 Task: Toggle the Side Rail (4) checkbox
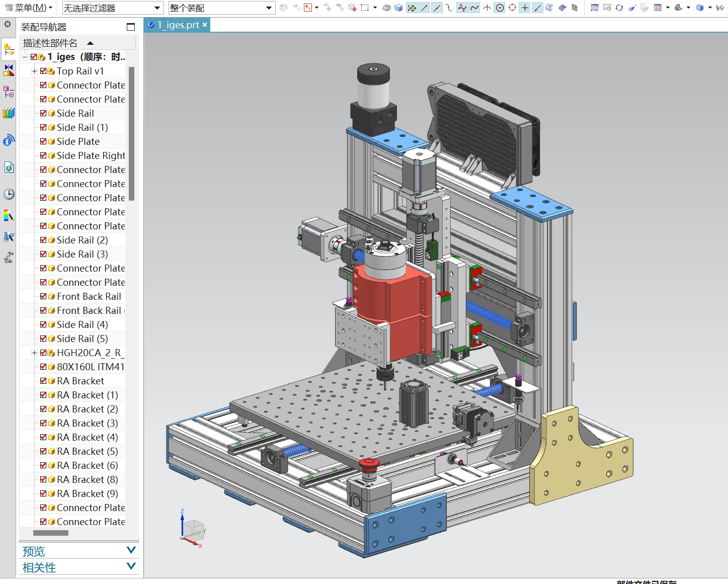pyautogui.click(x=43, y=324)
